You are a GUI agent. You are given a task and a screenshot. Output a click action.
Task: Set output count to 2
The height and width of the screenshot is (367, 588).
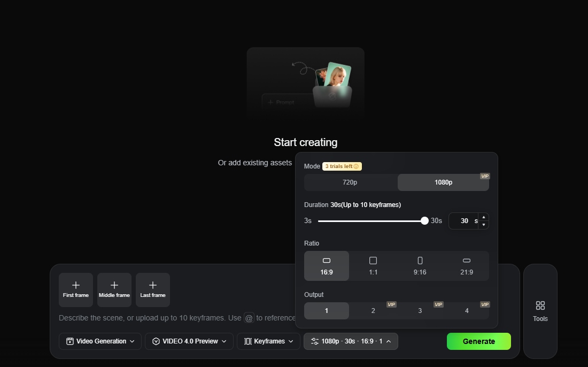click(x=373, y=311)
